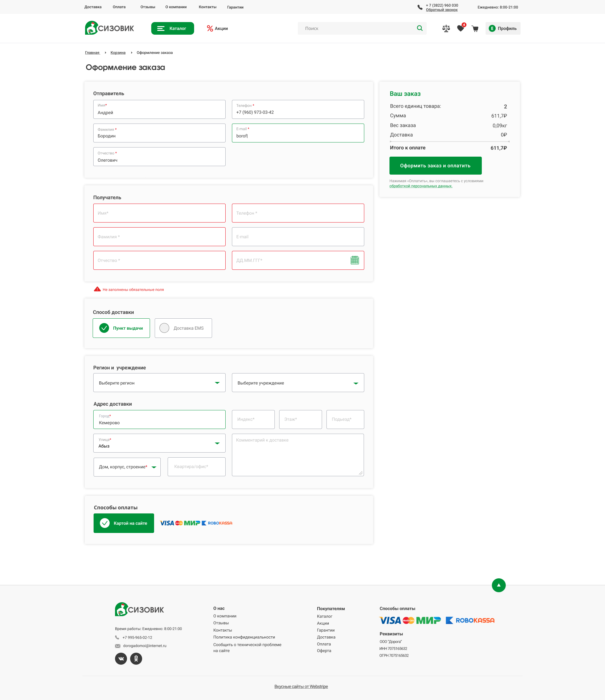605x700 pixels.
Task: Open the shopping cart icon
Action: click(x=475, y=29)
